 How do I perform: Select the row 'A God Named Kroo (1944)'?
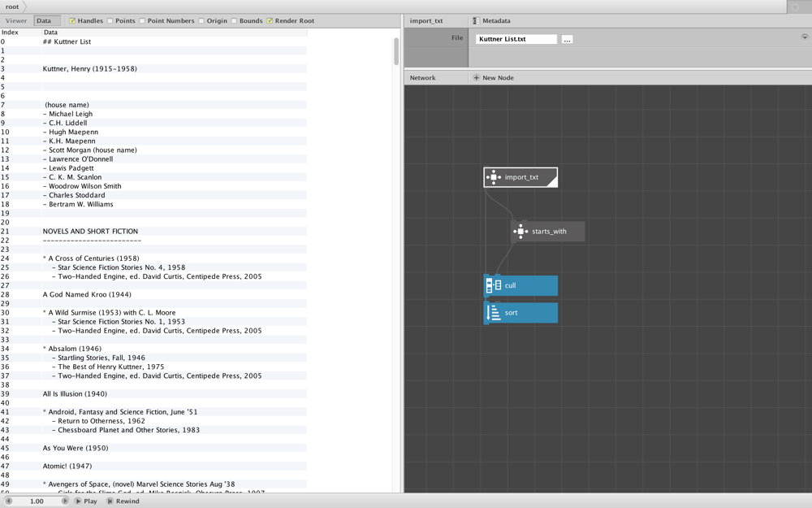[153, 294]
